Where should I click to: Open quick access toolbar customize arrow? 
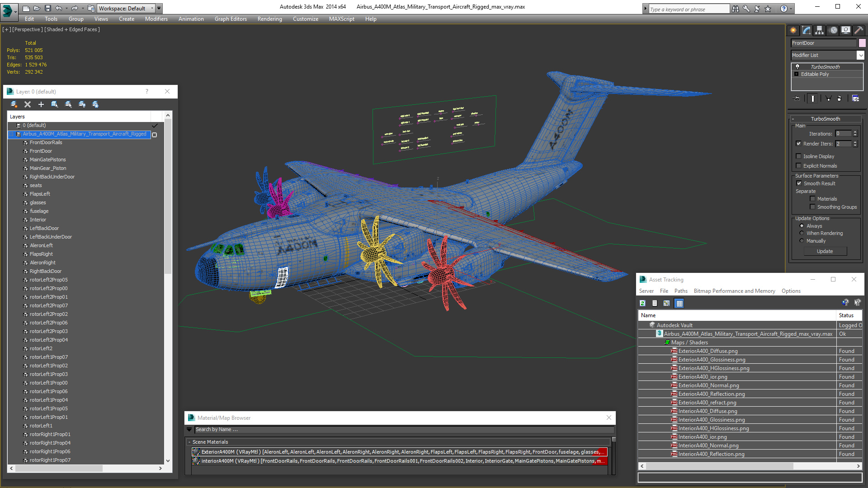pyautogui.click(x=159, y=8)
